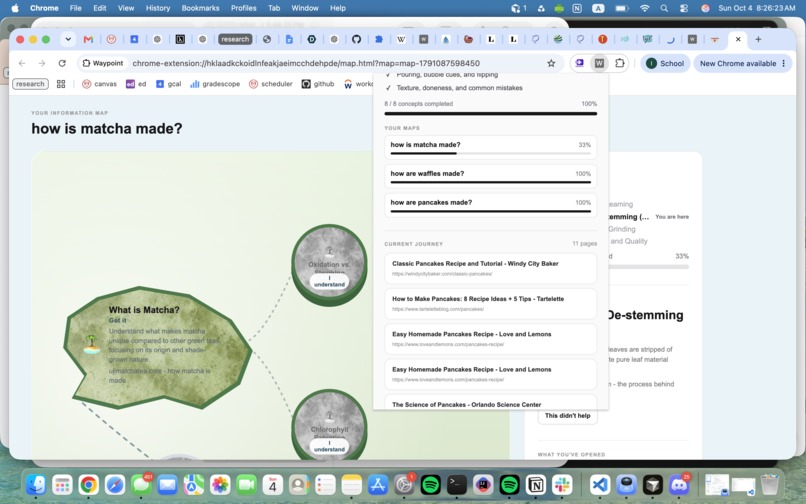Open Spotlight search in the menu bar
This screenshot has height=504, width=806.
[x=664, y=8]
